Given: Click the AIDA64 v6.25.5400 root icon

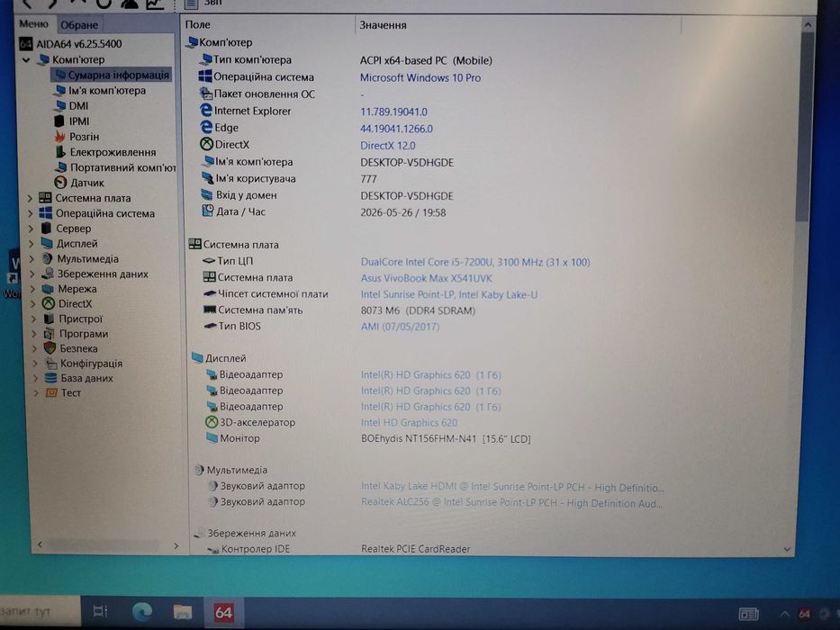Looking at the screenshot, I should click(25, 44).
